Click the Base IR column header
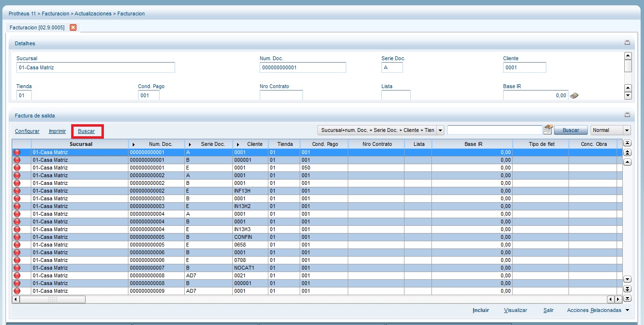Image resolution: width=644 pixels, height=325 pixels. coord(473,144)
